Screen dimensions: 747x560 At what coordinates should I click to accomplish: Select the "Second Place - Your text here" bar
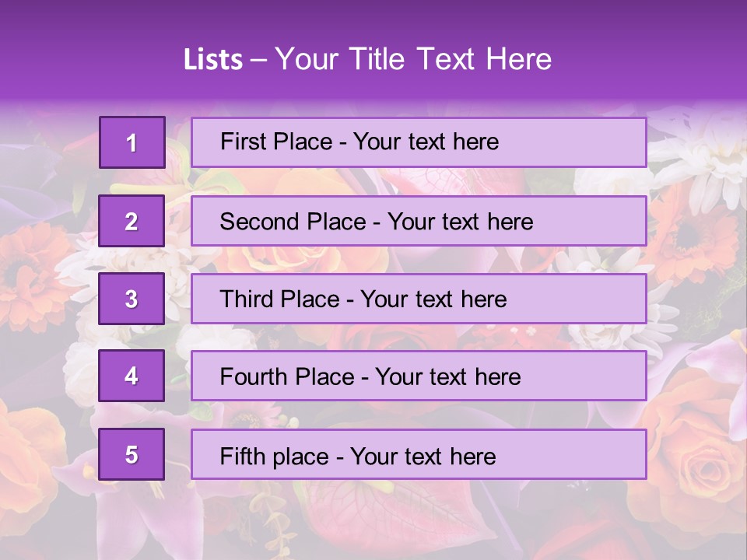pyautogui.click(x=419, y=221)
